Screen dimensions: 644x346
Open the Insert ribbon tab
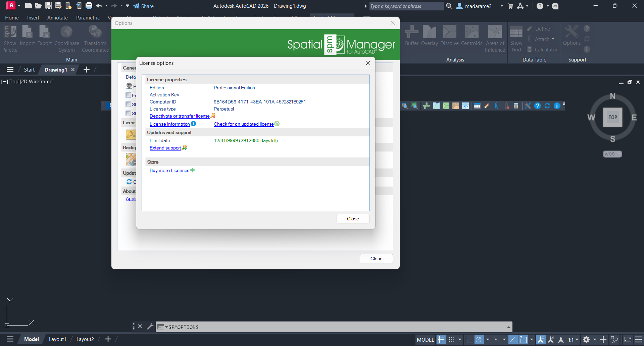33,18
